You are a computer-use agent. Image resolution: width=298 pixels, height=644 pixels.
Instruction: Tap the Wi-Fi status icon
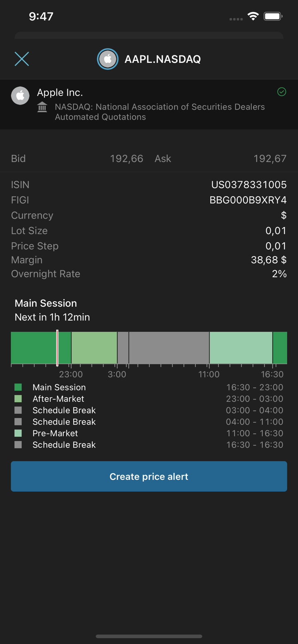(x=253, y=17)
